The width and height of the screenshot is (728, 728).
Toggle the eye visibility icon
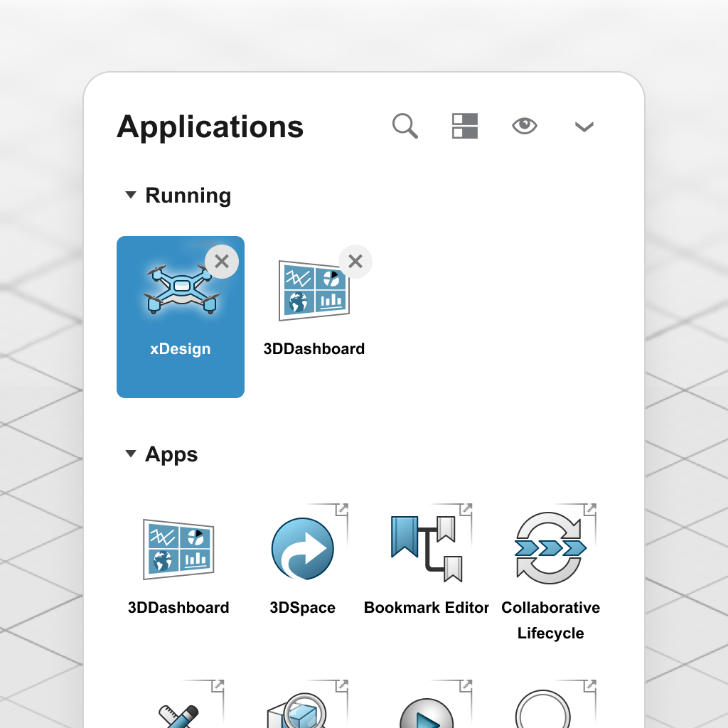point(525,126)
